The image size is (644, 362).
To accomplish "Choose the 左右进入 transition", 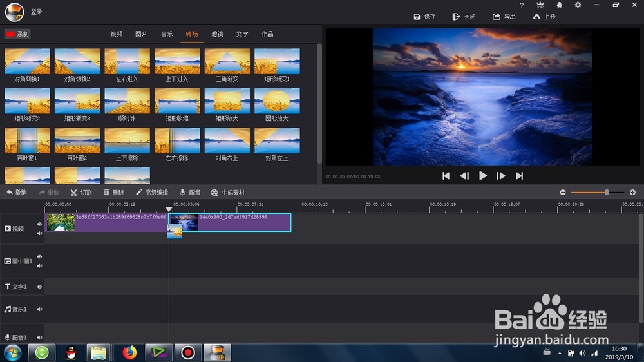I will click(128, 62).
